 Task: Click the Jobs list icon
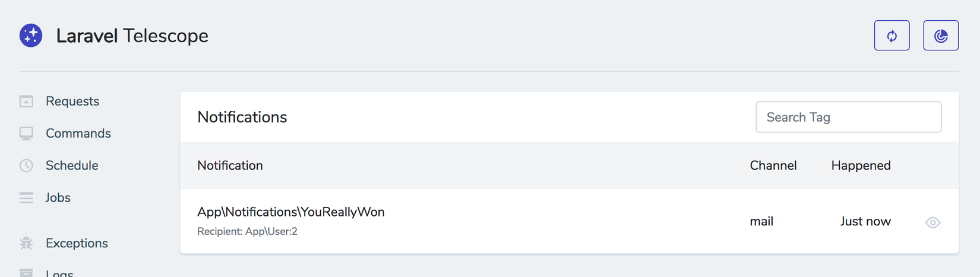click(x=26, y=198)
